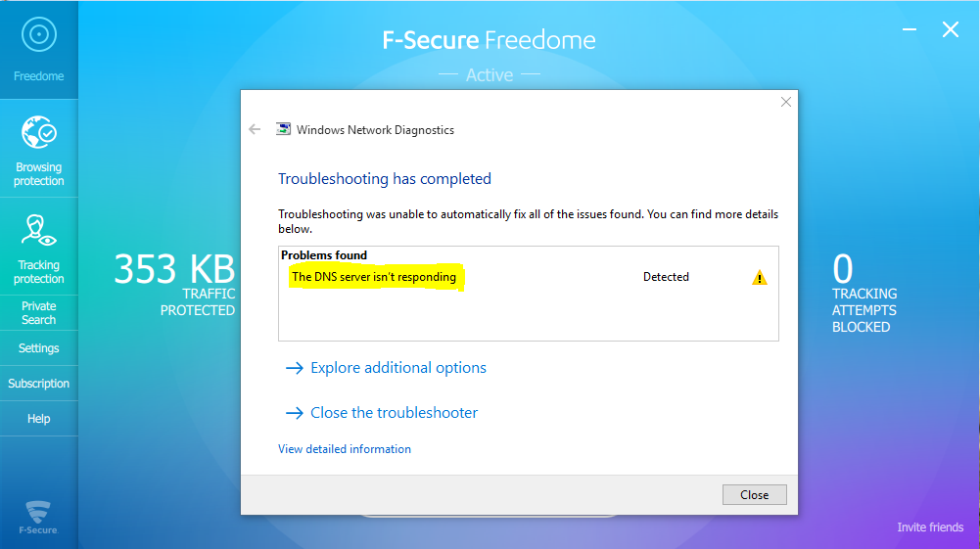
Task: Click Close the troubleshooter link
Action: tap(394, 413)
